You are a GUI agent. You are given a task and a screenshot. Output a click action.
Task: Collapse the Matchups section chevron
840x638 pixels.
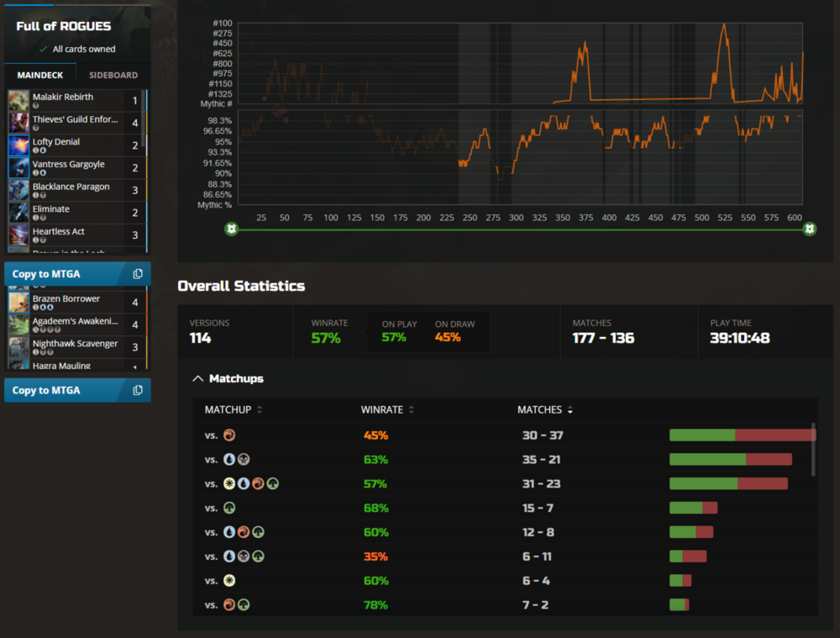198,379
